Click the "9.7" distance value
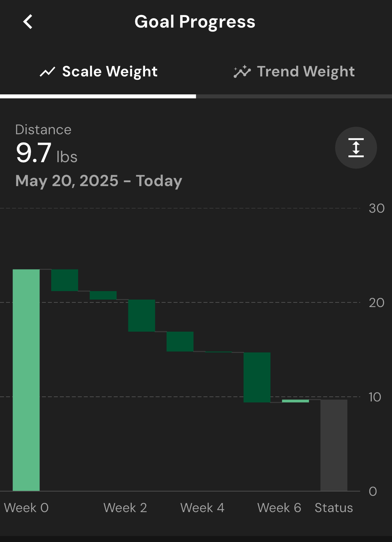Screen dimensions: 392x542 [x=34, y=153]
